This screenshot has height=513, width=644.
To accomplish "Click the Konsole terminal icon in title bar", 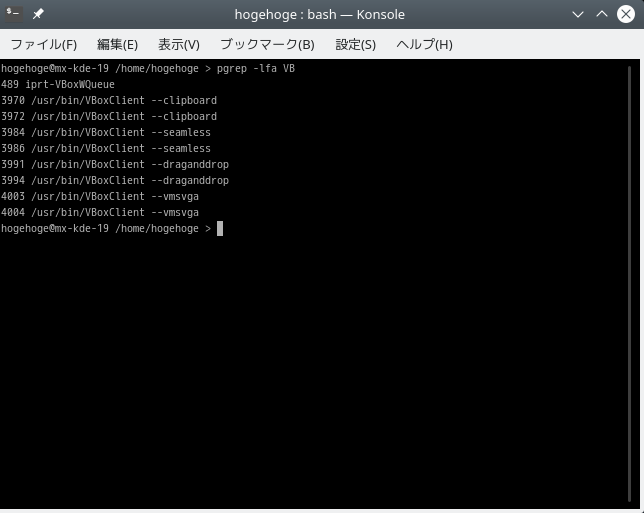I will pos(13,14).
